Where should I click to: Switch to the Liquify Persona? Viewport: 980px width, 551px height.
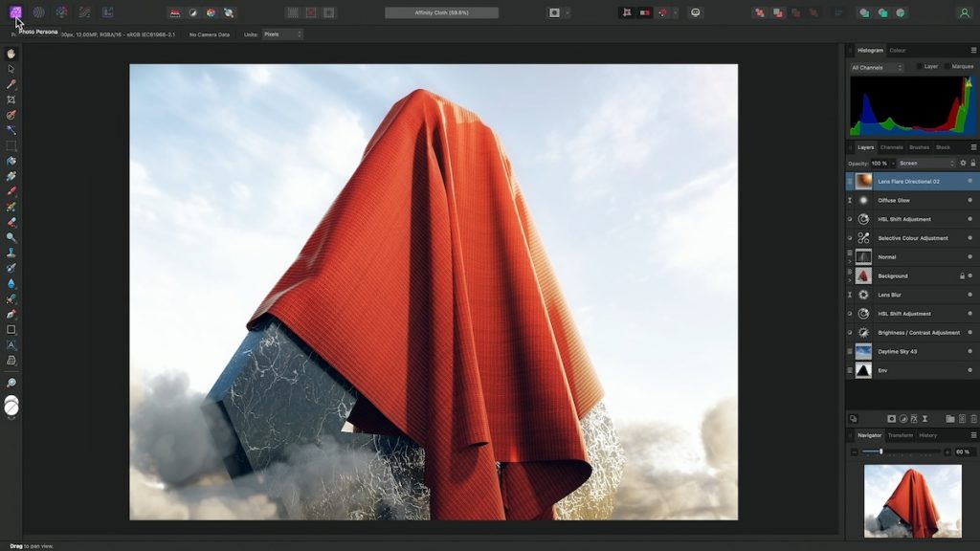[38, 11]
